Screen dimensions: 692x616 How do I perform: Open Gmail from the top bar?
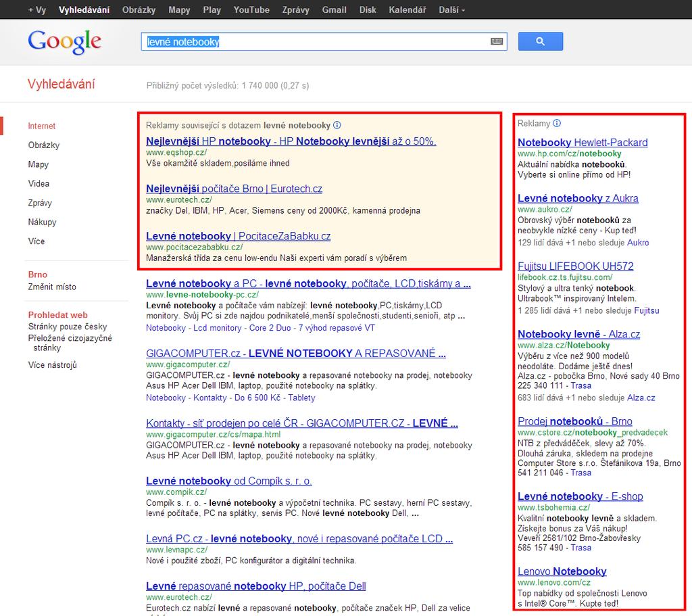pos(334,9)
